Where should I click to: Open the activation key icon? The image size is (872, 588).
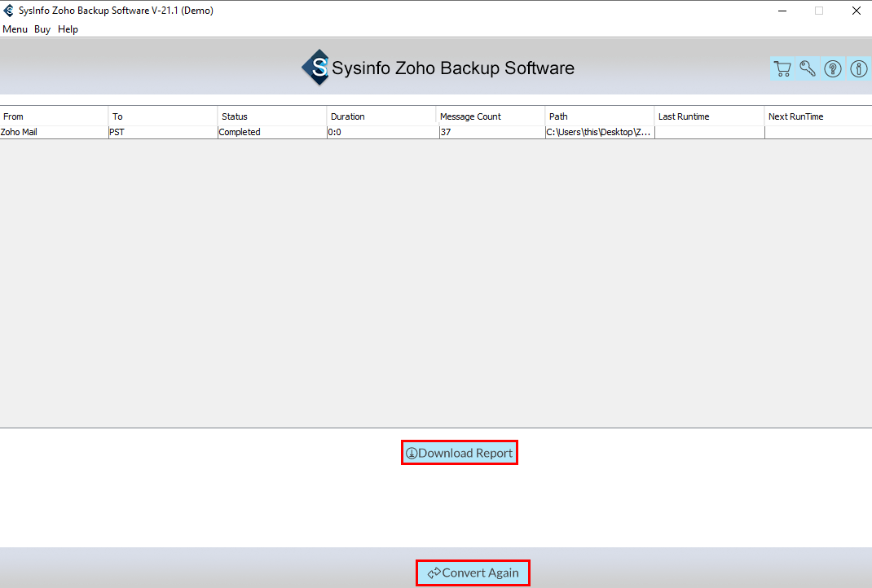tap(808, 68)
